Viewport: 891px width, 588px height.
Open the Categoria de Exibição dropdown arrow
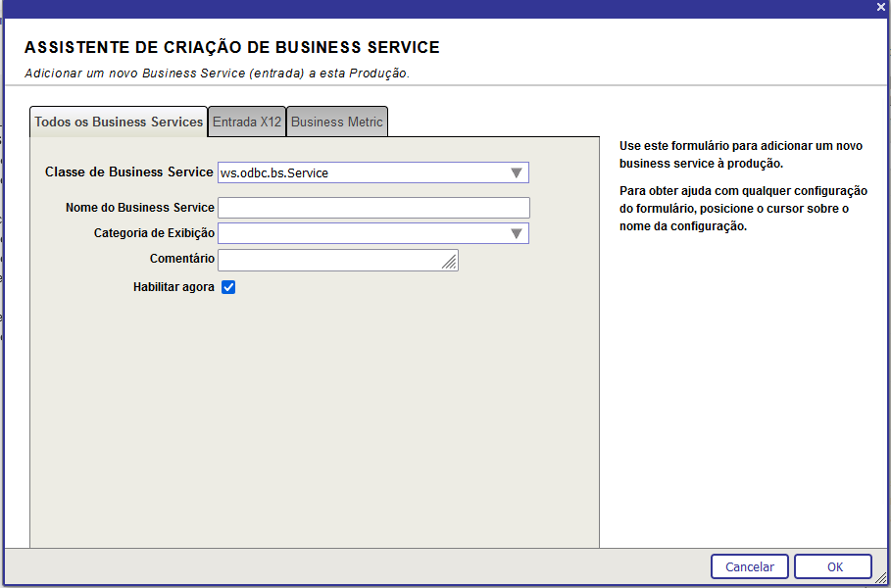click(517, 233)
